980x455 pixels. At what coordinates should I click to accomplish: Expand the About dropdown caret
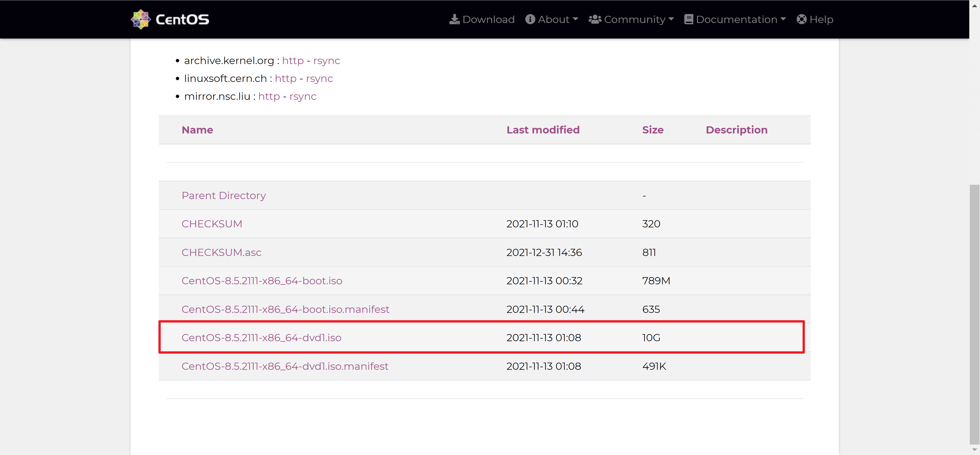[575, 19]
